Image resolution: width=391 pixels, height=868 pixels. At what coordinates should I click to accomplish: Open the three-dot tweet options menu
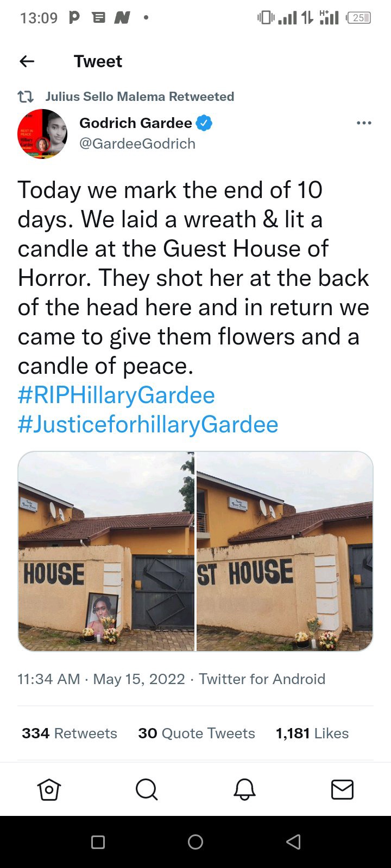point(364,123)
